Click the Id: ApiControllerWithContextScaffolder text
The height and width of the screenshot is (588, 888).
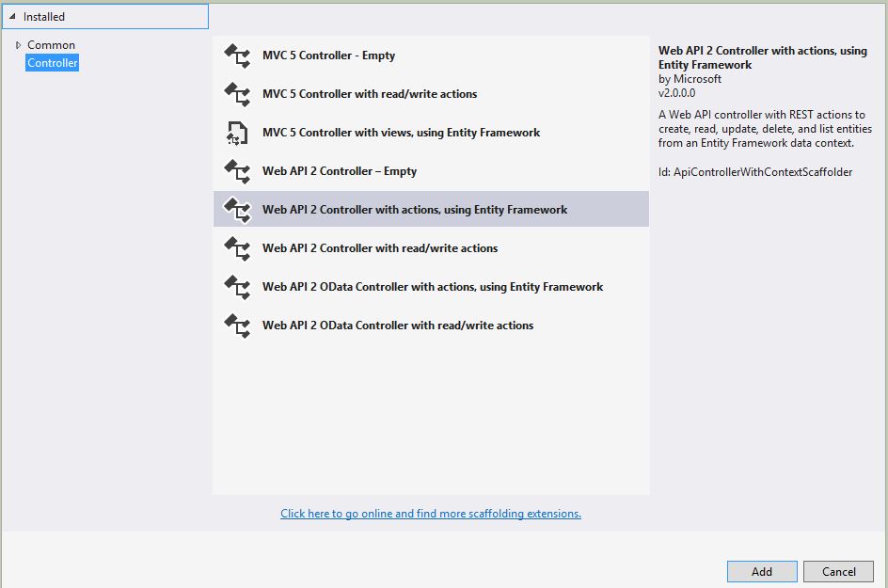click(755, 171)
